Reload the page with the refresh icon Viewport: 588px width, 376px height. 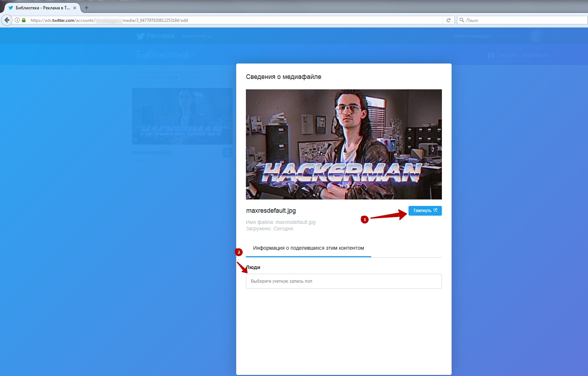coord(448,20)
